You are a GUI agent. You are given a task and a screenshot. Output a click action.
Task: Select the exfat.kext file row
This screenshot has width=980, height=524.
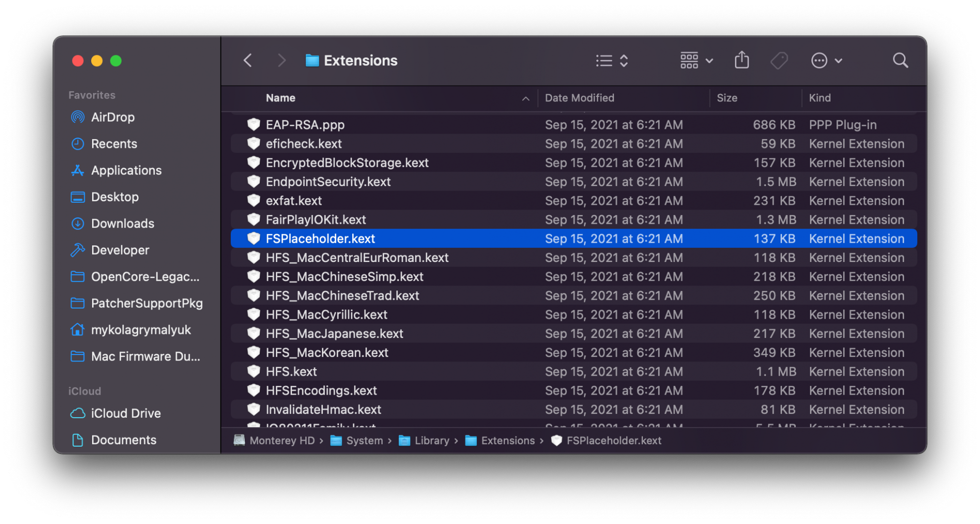(294, 201)
